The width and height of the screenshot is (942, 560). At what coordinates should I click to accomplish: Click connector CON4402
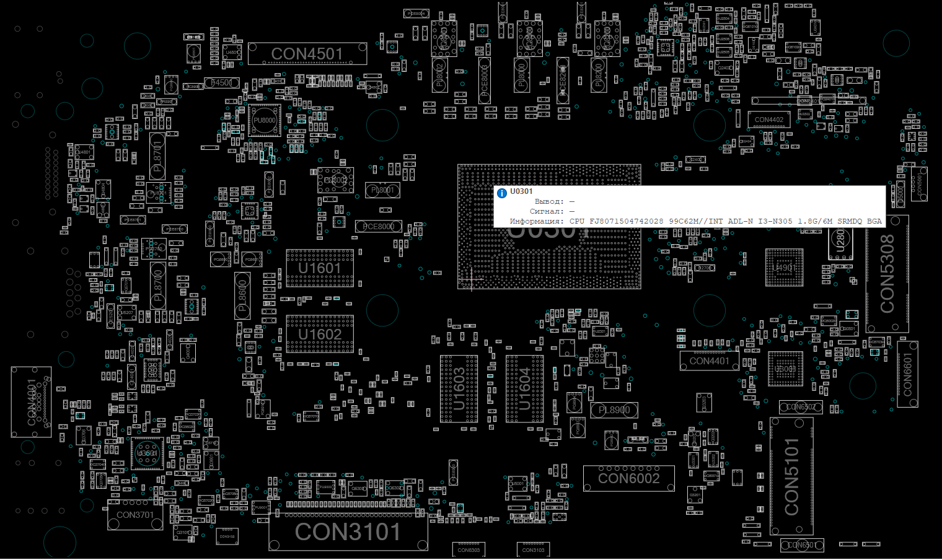tap(768, 120)
